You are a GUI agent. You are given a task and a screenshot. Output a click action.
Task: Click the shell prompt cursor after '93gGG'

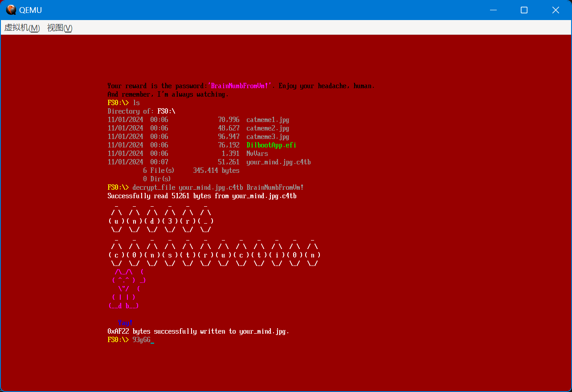(152, 340)
